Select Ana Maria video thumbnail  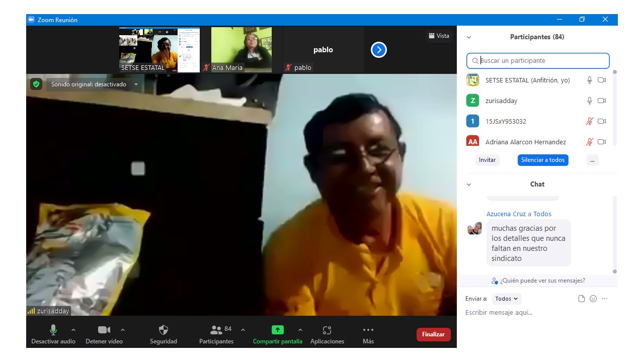click(242, 50)
